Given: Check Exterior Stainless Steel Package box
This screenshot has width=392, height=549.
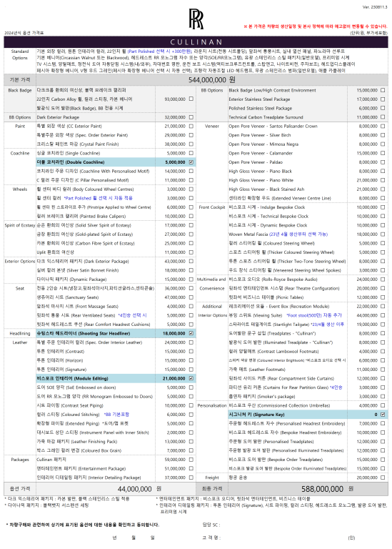Looking at the screenshot, I should click(x=383, y=99).
